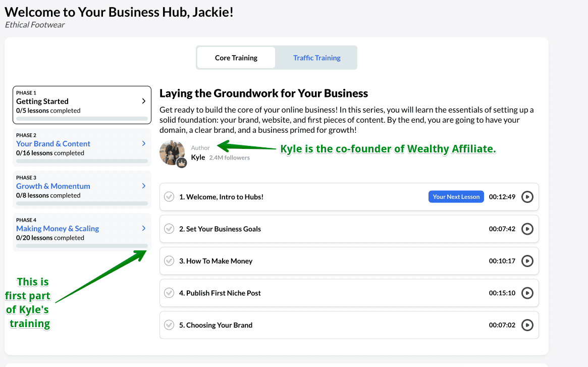The width and height of the screenshot is (588, 367).
Task: Click the Laying the Groundwork heading
Action: tap(263, 93)
